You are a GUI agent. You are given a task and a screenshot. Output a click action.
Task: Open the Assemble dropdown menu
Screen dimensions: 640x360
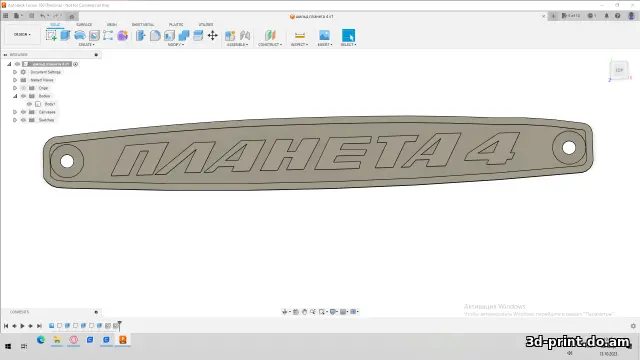pyautogui.click(x=237, y=44)
